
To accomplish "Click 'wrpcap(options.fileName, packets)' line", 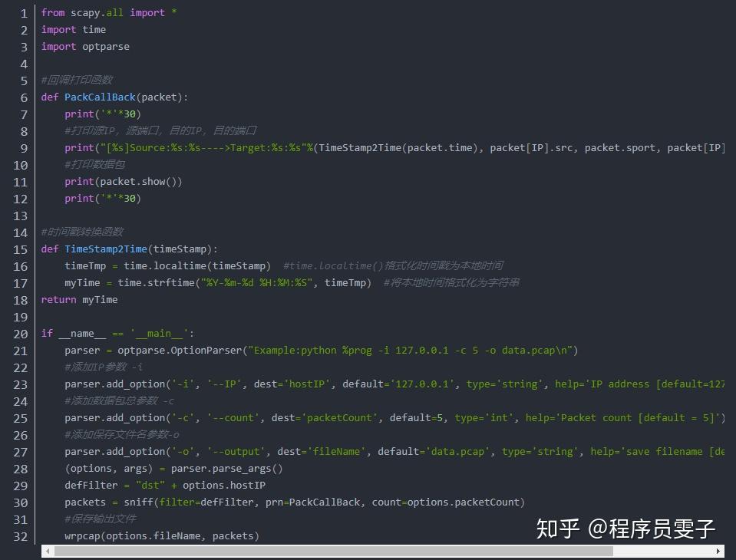I will [162, 536].
